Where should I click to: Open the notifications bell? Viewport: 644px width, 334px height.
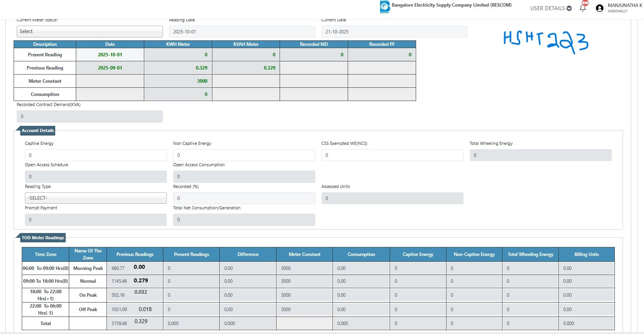click(583, 8)
